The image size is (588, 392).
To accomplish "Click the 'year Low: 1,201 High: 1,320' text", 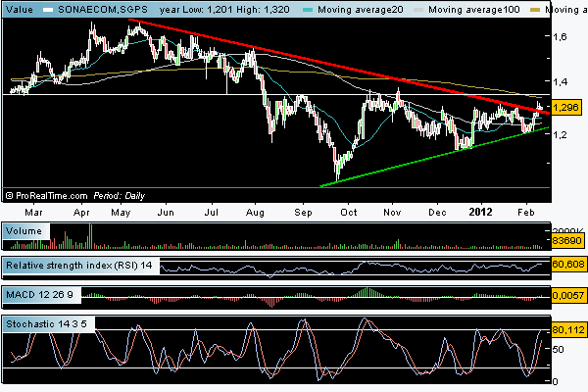I will [x=224, y=10].
